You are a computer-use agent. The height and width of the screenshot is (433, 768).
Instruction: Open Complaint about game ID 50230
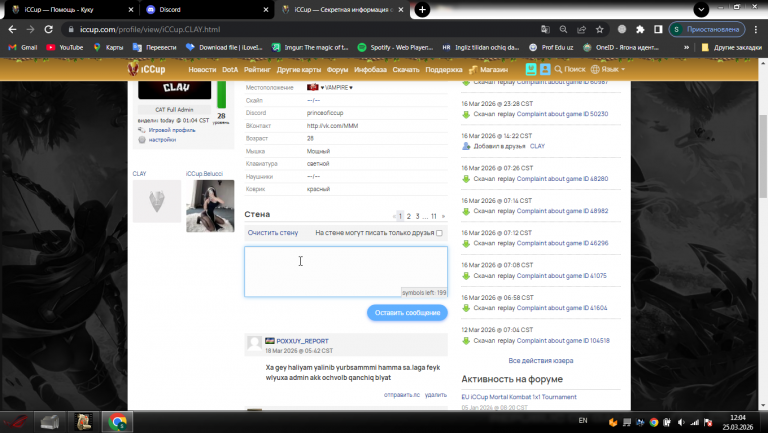pyautogui.click(x=562, y=114)
